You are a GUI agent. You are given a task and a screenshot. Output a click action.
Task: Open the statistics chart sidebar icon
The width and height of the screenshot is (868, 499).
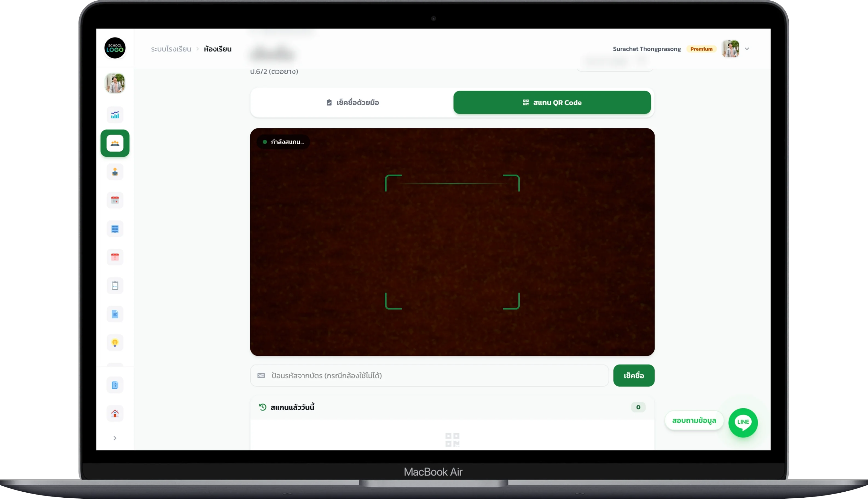tap(115, 115)
